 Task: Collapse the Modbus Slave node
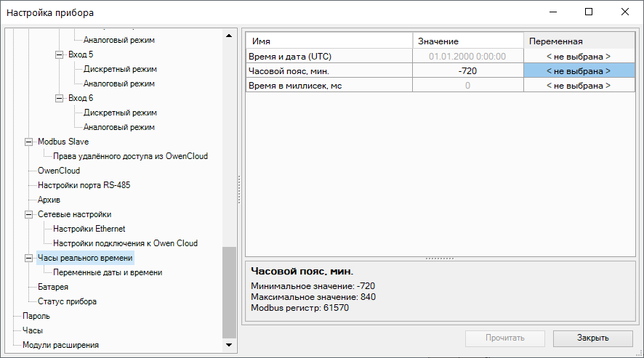tap(29, 142)
